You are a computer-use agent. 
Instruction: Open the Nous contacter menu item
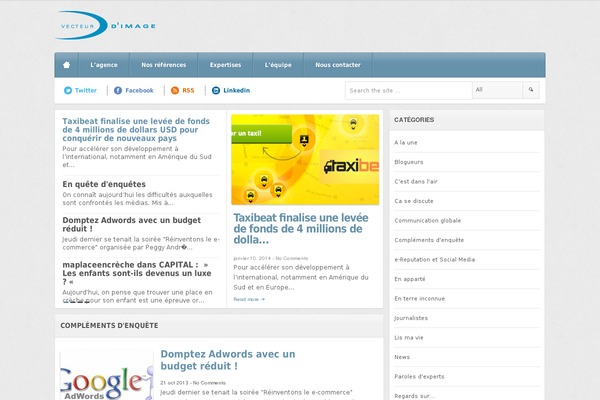pos(338,65)
